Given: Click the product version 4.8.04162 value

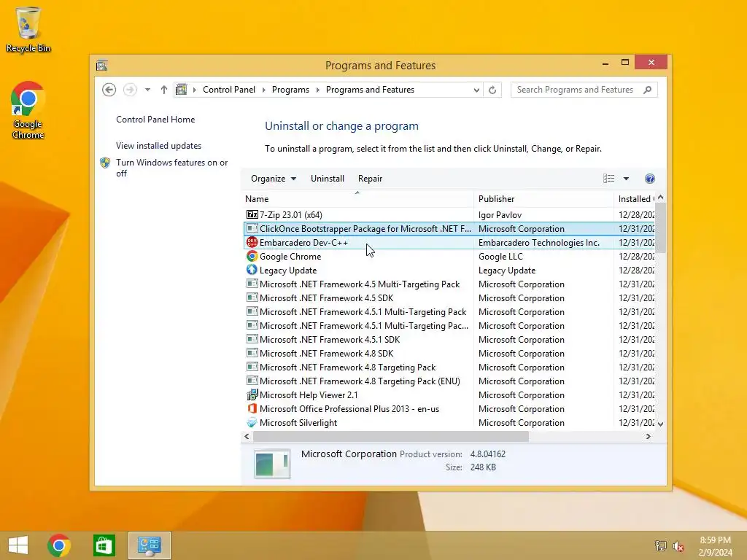Looking at the screenshot, I should pos(488,454).
